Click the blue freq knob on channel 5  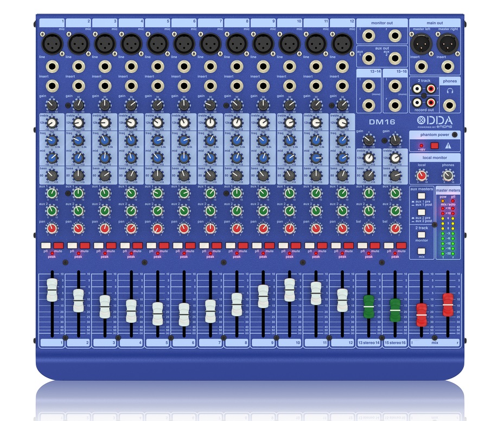(x=157, y=140)
